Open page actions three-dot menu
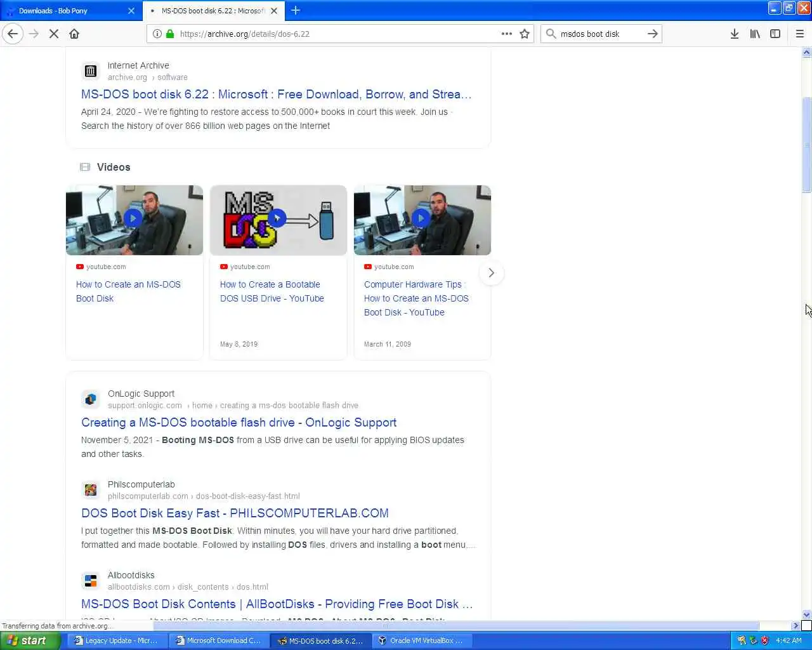 tap(506, 34)
